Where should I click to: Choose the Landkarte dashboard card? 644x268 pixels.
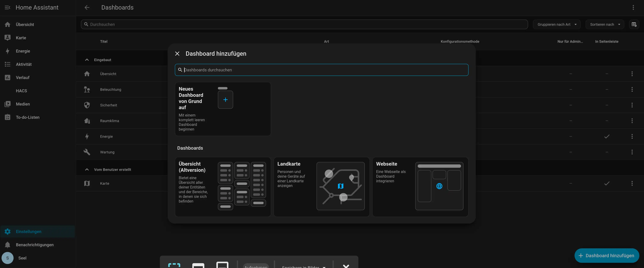click(322, 187)
